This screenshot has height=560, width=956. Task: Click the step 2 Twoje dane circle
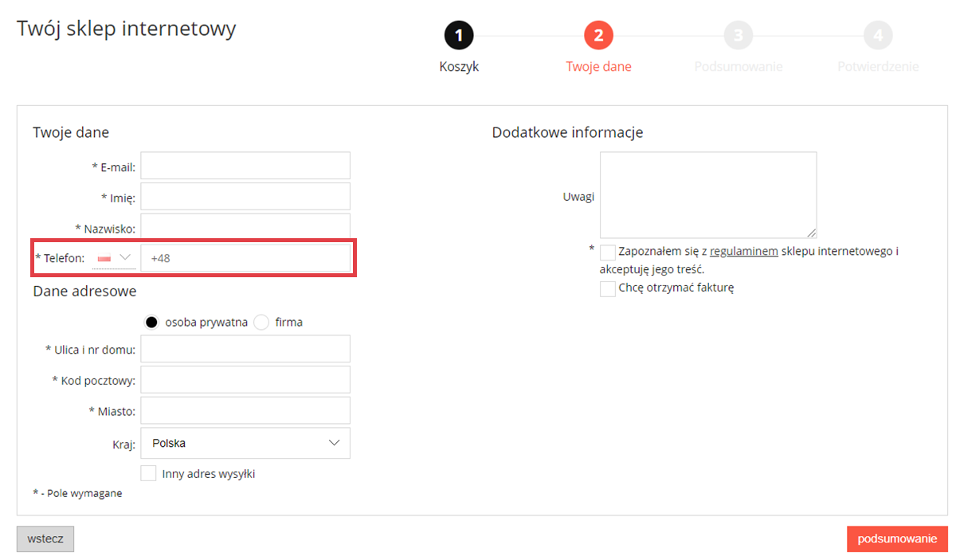(598, 36)
